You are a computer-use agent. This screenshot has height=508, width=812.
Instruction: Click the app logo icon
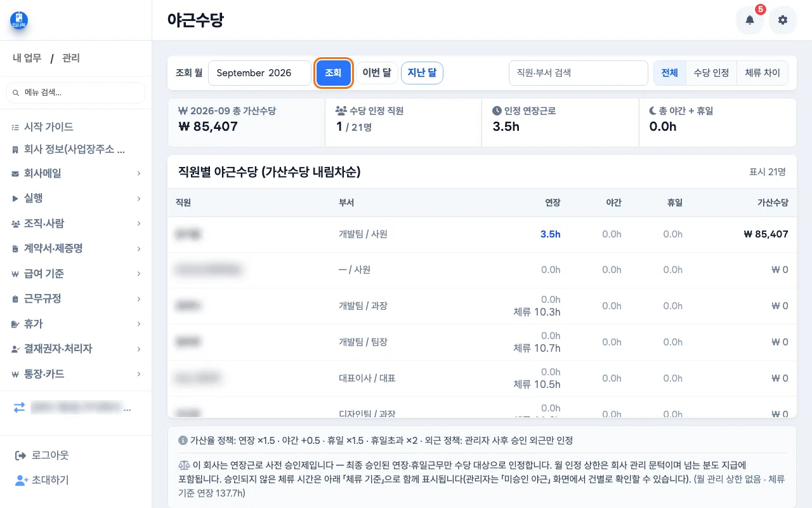tap(19, 20)
